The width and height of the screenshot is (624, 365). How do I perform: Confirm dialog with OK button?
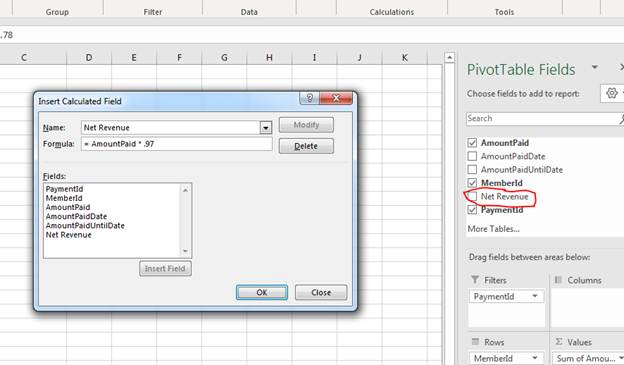pos(261,293)
